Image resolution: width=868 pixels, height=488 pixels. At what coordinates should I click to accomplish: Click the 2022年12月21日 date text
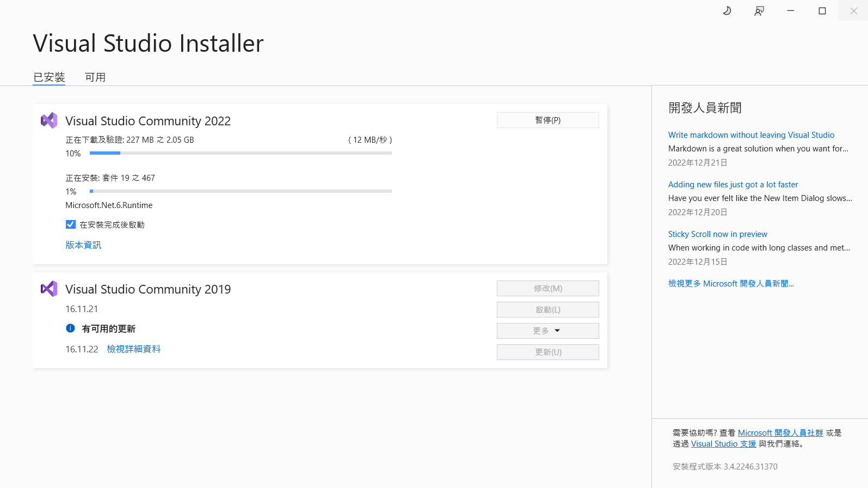click(698, 163)
